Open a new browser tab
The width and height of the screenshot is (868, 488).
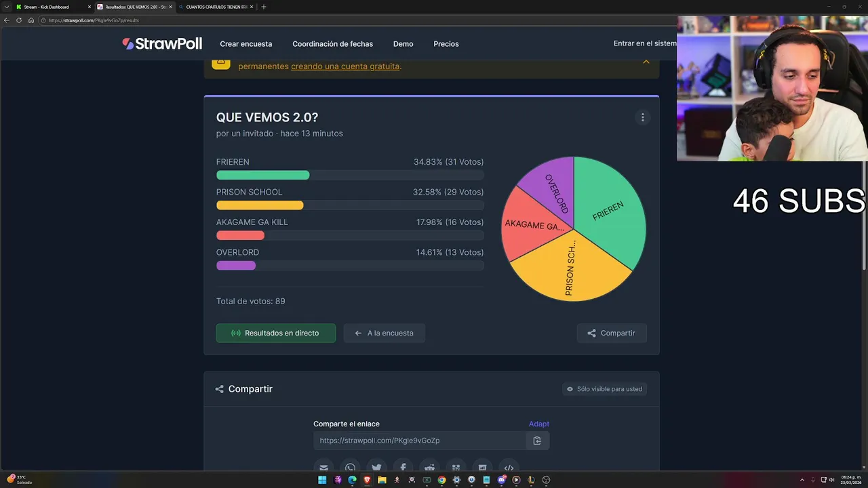click(264, 7)
